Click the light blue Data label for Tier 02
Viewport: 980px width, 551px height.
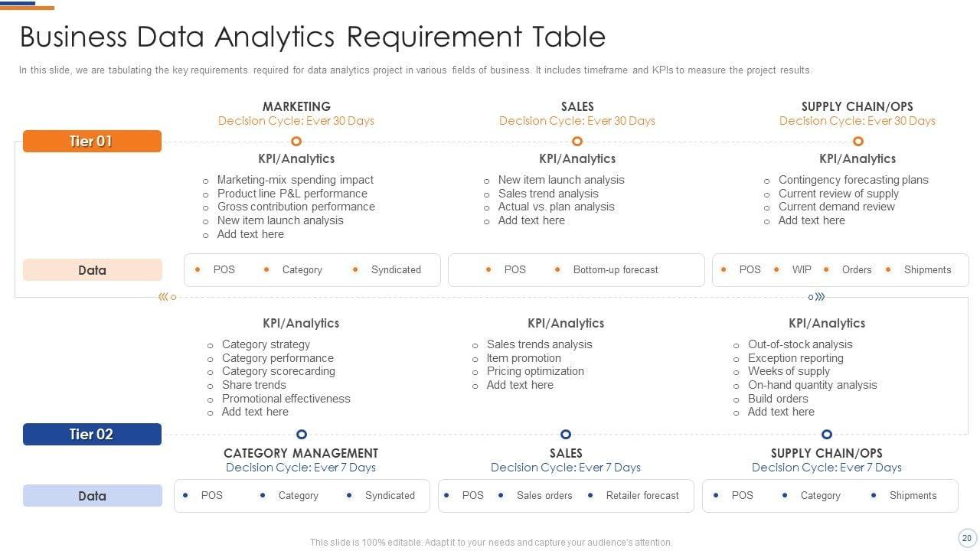[x=92, y=496]
